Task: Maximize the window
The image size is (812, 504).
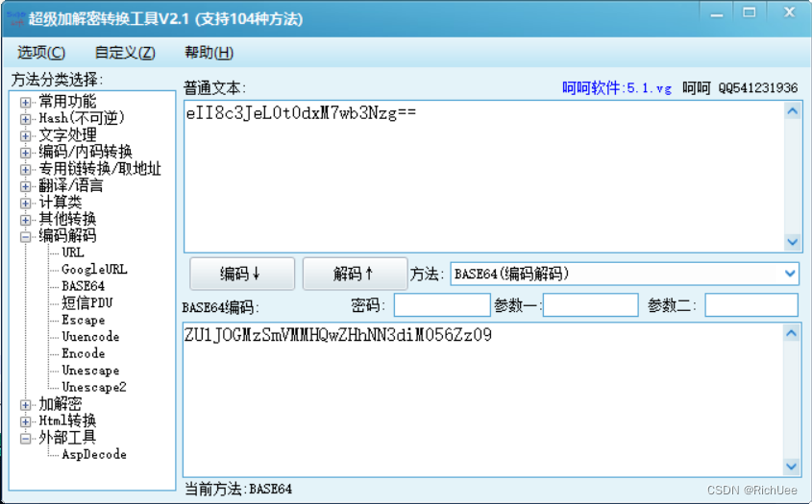Action: point(749,12)
